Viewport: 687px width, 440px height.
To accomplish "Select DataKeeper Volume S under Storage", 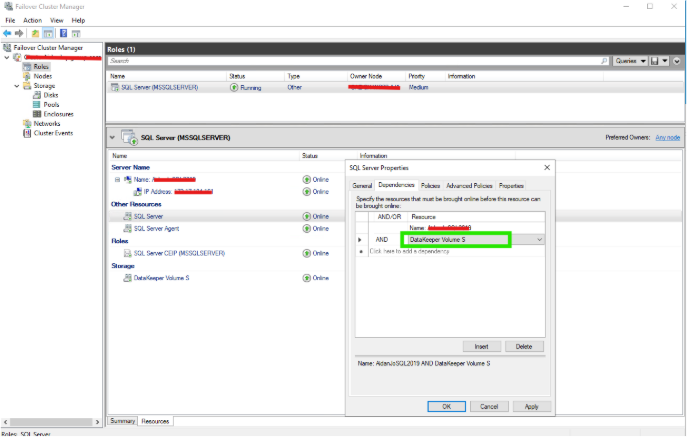I will [161, 278].
